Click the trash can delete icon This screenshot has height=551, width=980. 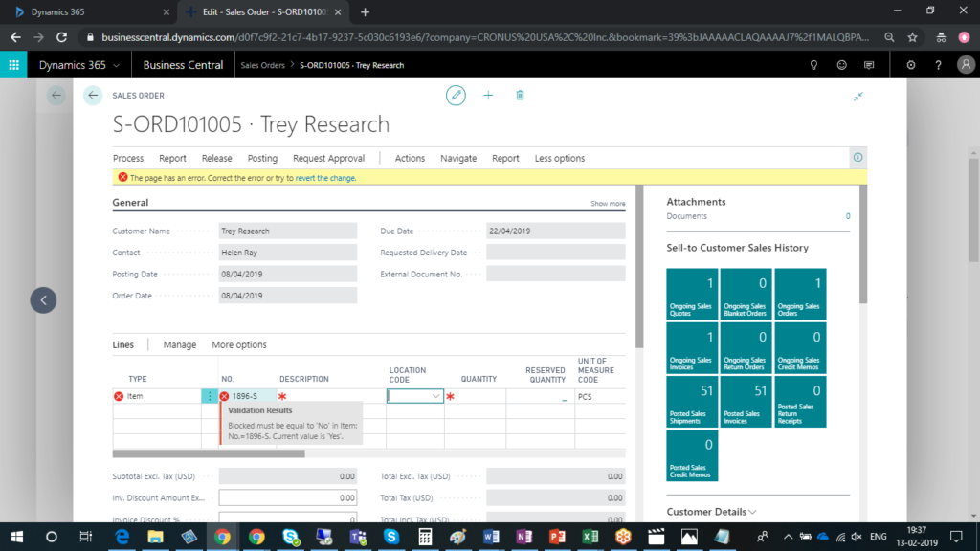[x=520, y=95]
